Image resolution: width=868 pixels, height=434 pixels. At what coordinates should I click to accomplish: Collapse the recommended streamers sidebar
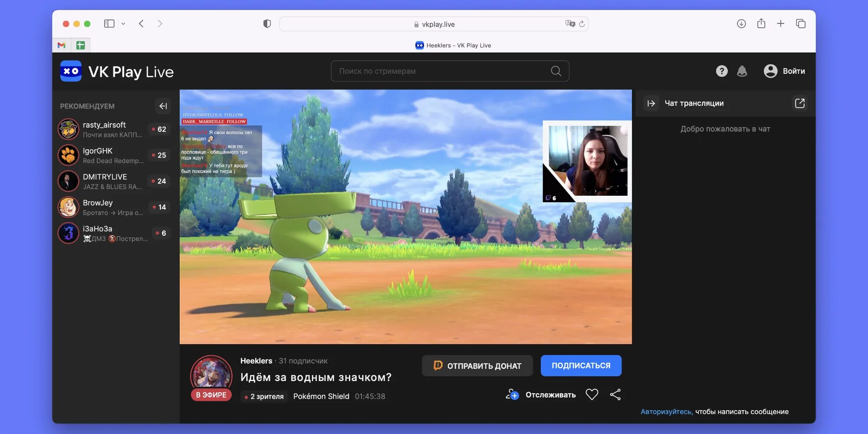(x=163, y=106)
